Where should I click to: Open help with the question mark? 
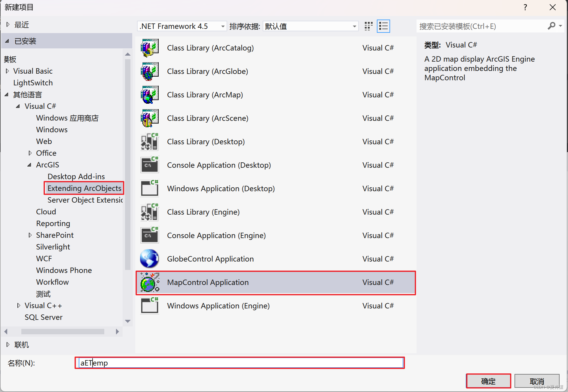pos(525,7)
